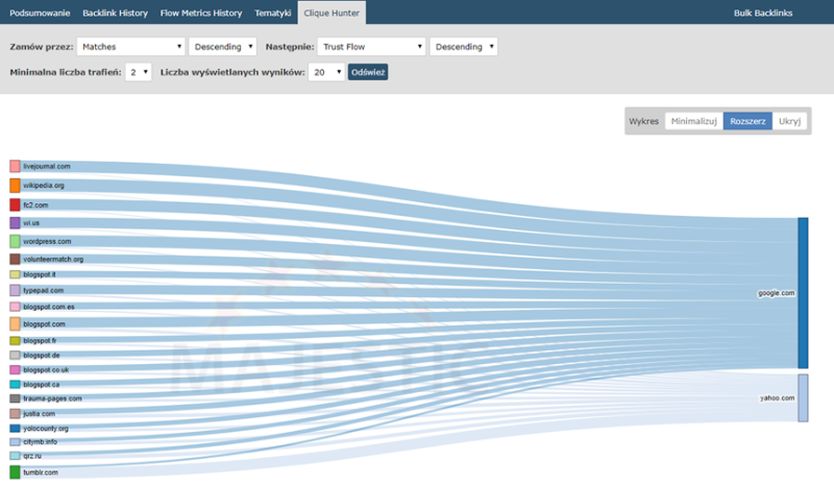
Task: Click the yahoo.com light blue target bar
Action: point(802,397)
